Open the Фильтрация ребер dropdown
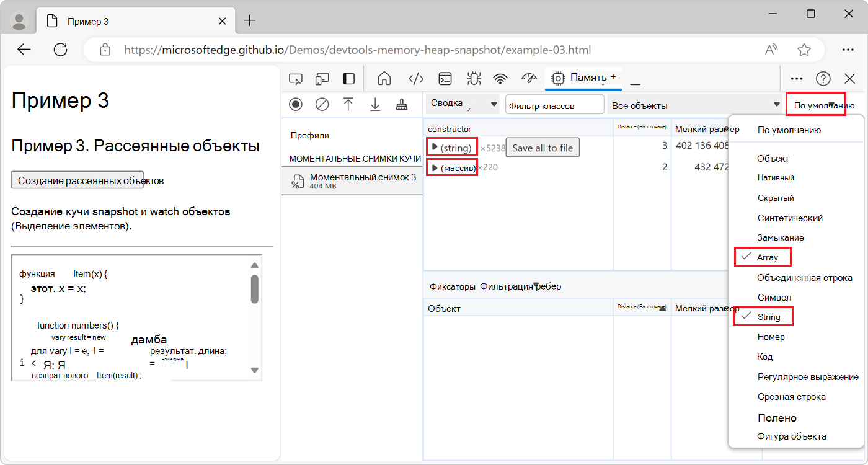 coord(521,286)
